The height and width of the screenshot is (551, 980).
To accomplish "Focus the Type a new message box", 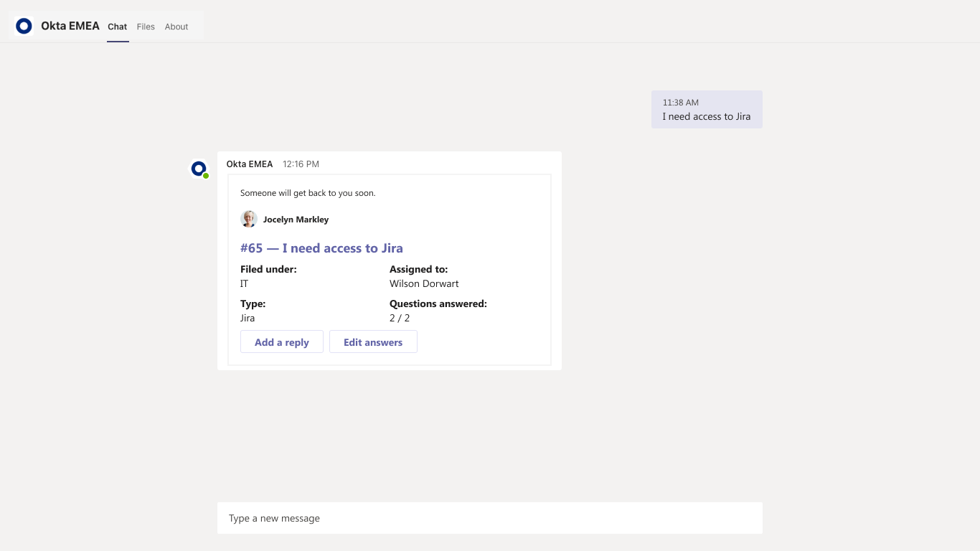I will 489,518.
